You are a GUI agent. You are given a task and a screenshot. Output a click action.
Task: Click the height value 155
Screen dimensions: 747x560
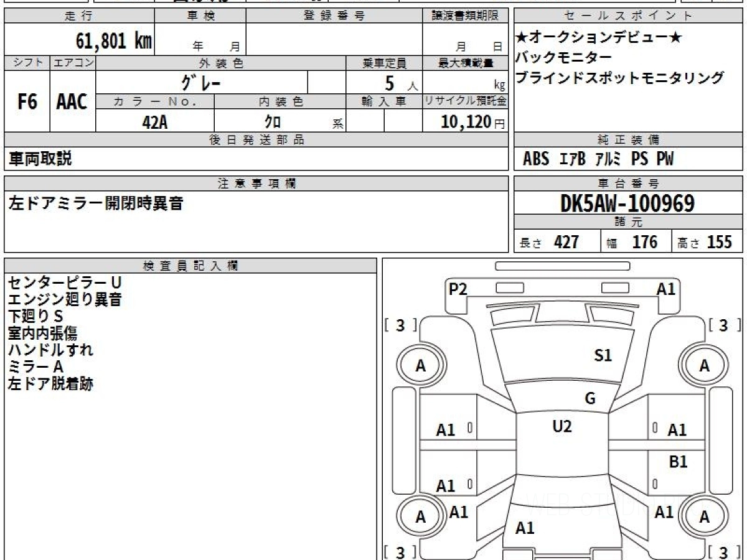click(720, 242)
